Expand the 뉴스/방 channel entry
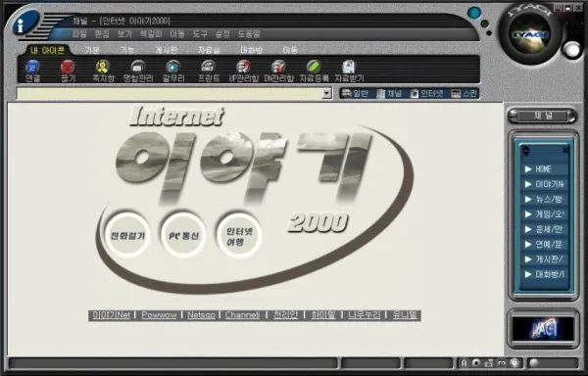This screenshot has height=376, width=588. coord(545,199)
